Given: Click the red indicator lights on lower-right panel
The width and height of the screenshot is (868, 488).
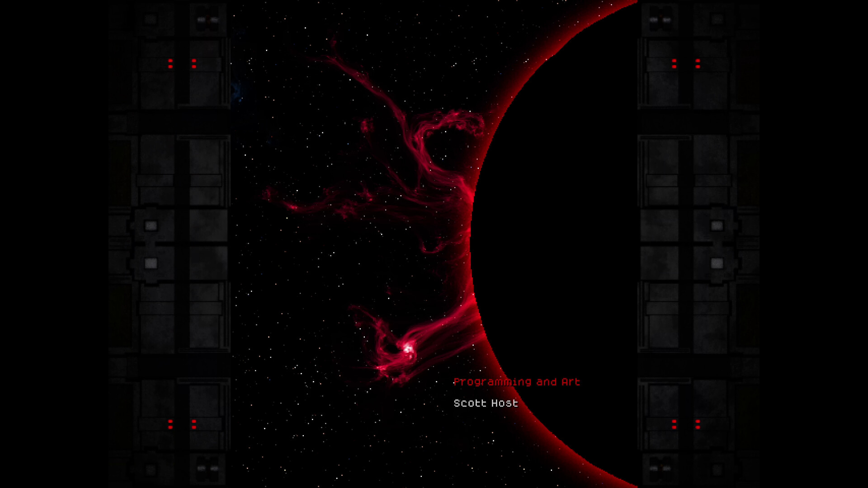Looking at the screenshot, I should [686, 422].
